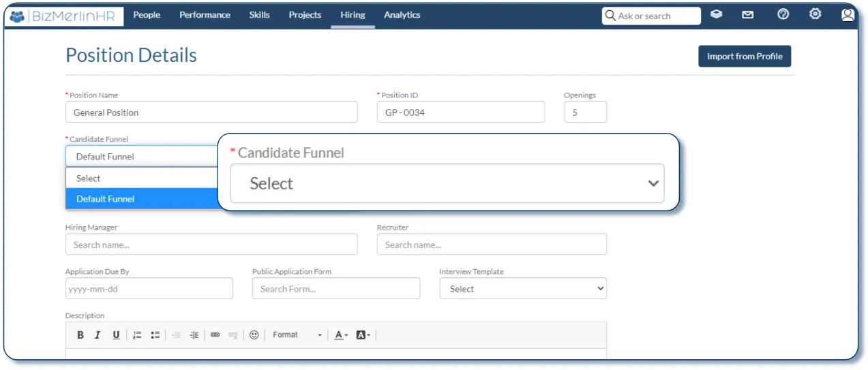This screenshot has height=370, width=868.
Task: Click Import from Profile button
Action: point(745,57)
